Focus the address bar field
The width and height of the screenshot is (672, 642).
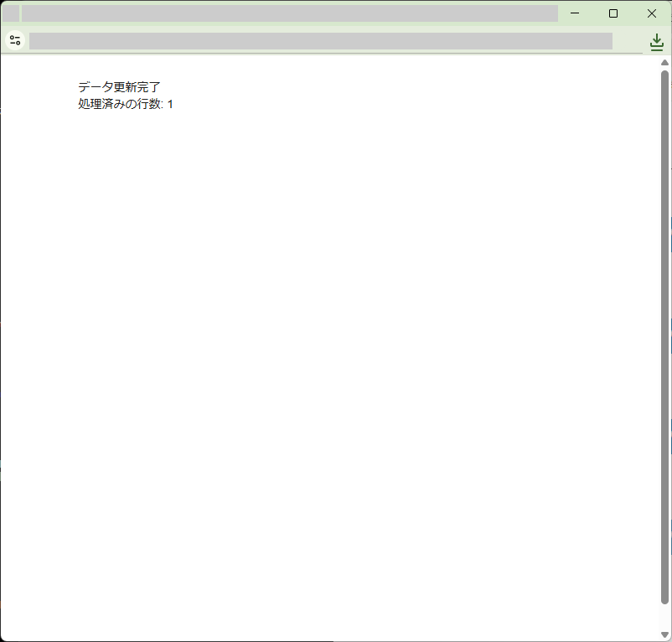[320, 41]
